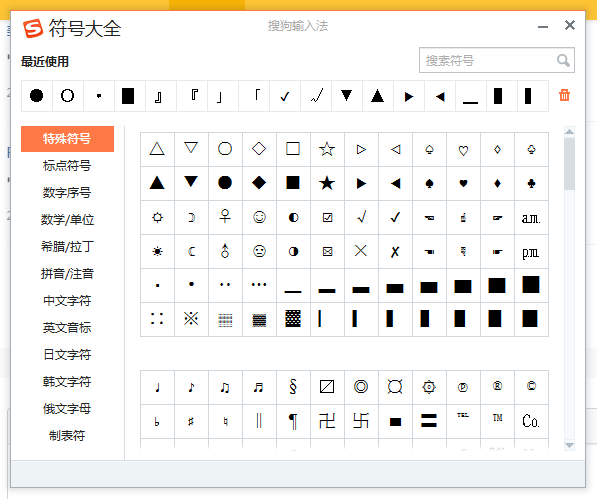Choose the checkmark in recently used row

pos(285,96)
